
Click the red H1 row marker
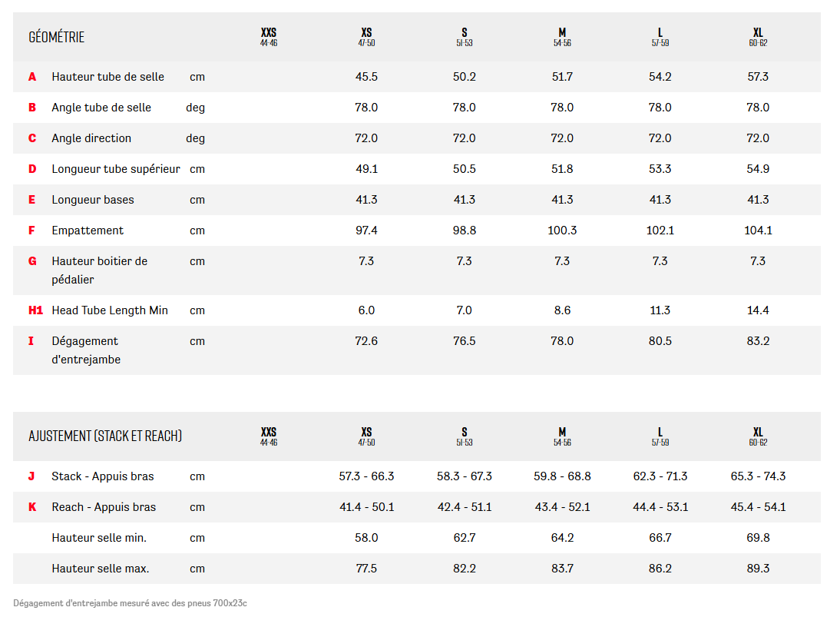pos(35,310)
